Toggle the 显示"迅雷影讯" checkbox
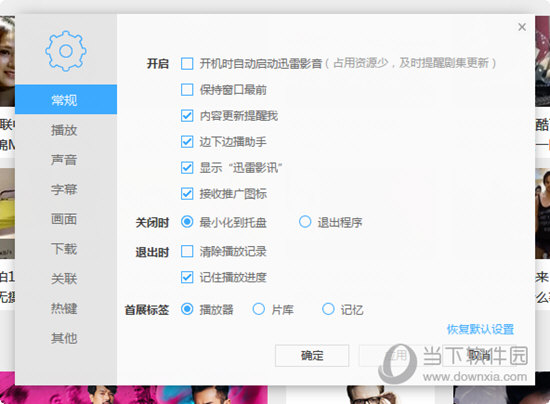The height and width of the screenshot is (404, 550). pyautogui.click(x=187, y=168)
